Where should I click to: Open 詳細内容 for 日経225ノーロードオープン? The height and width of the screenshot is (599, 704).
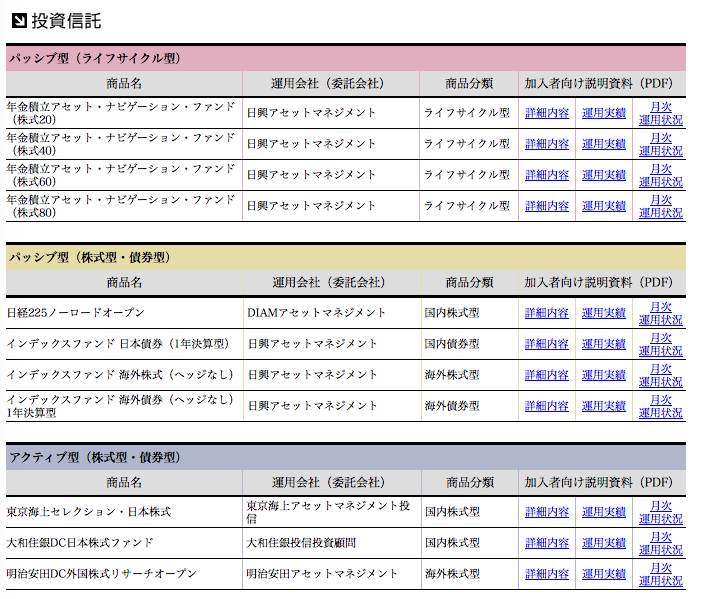click(x=547, y=313)
